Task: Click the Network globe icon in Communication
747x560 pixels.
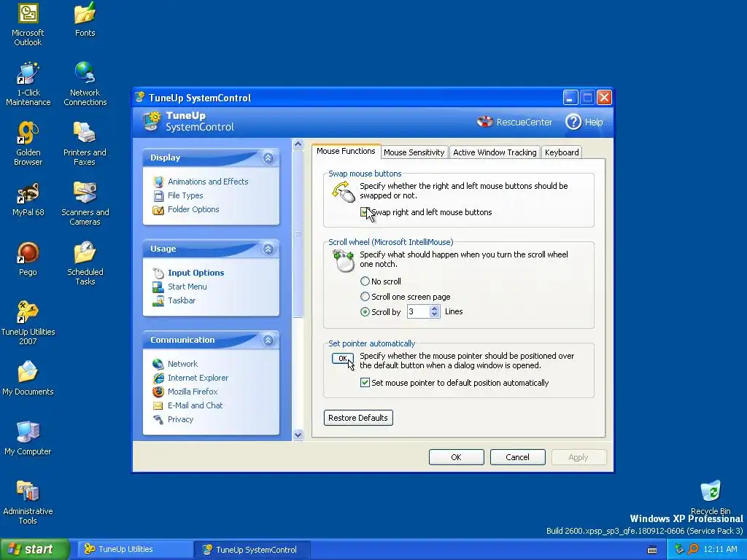Action: click(158, 364)
